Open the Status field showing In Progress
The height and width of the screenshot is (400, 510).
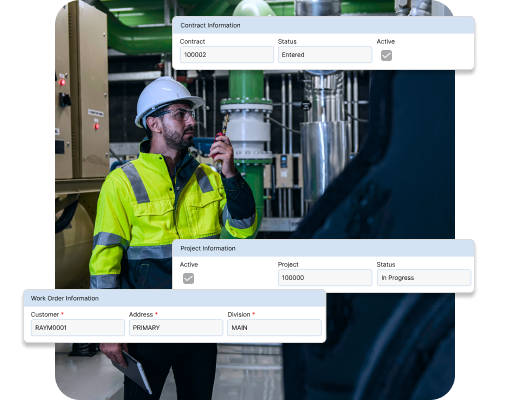tap(424, 278)
